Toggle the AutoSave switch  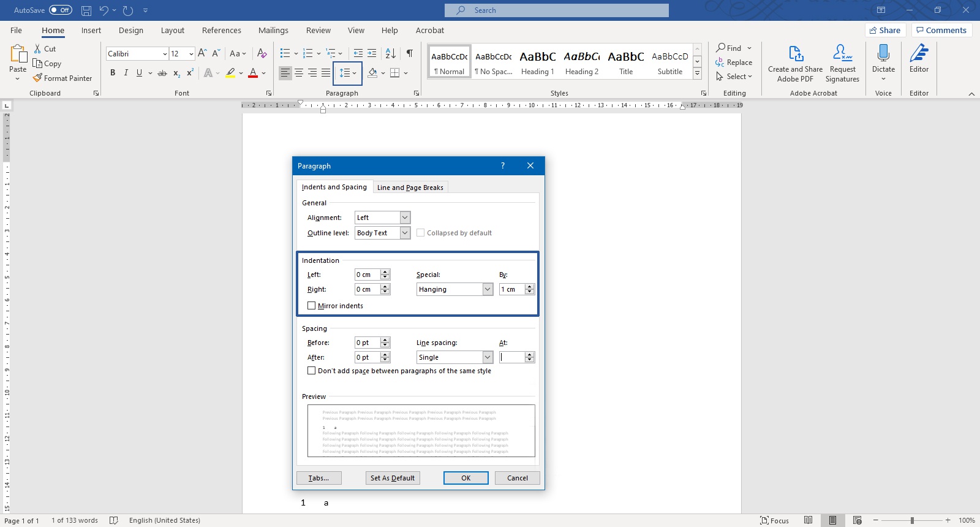[60, 10]
